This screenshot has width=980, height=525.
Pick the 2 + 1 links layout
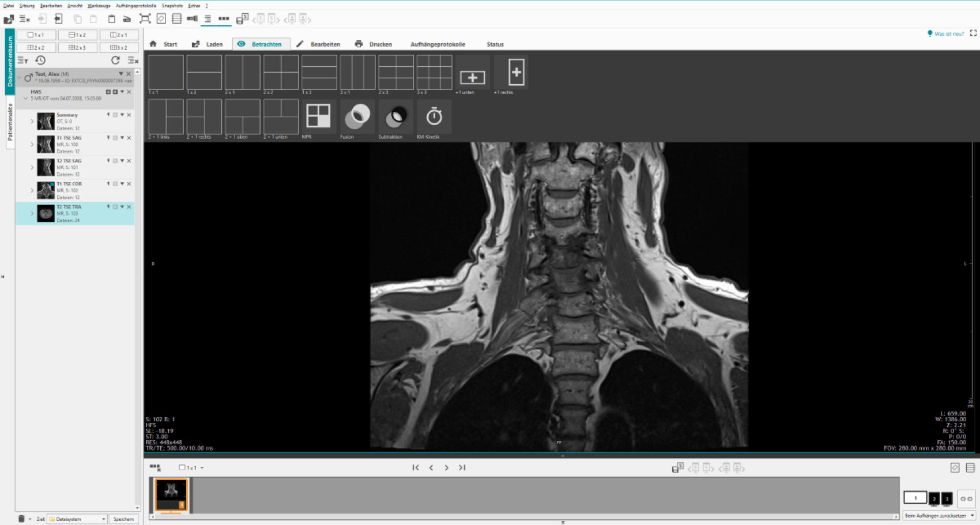click(x=165, y=116)
